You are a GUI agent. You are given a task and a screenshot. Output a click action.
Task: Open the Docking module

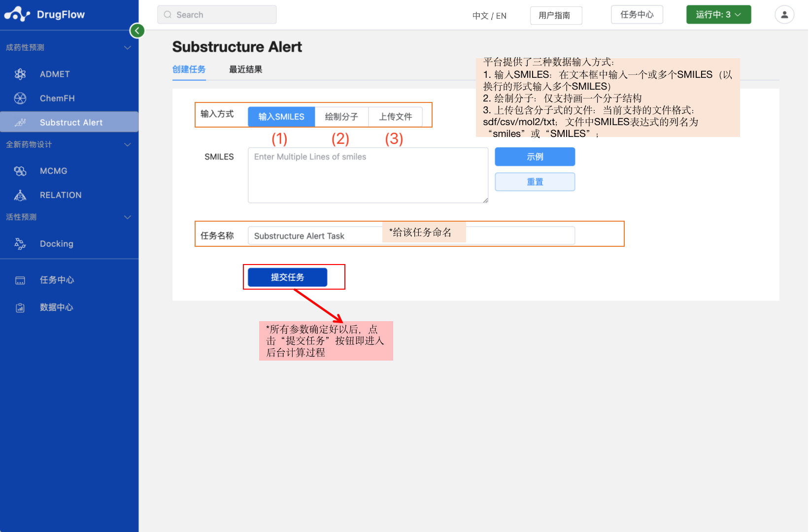56,243
